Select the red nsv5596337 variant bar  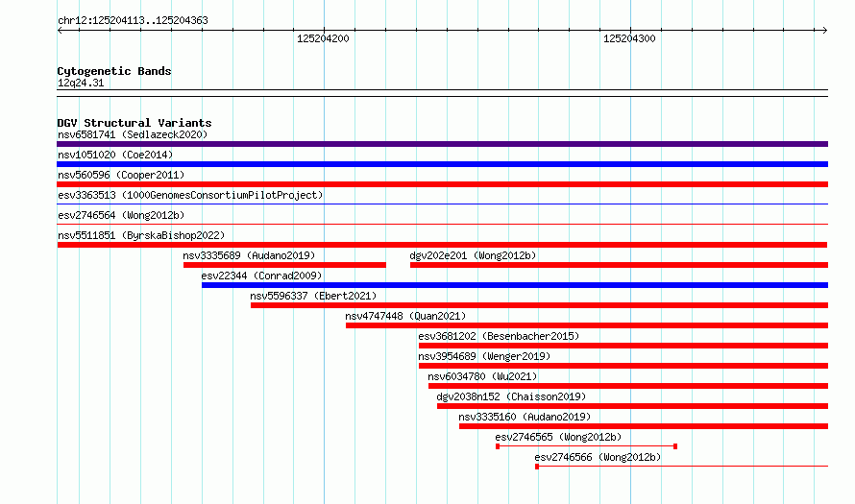[x=539, y=305]
